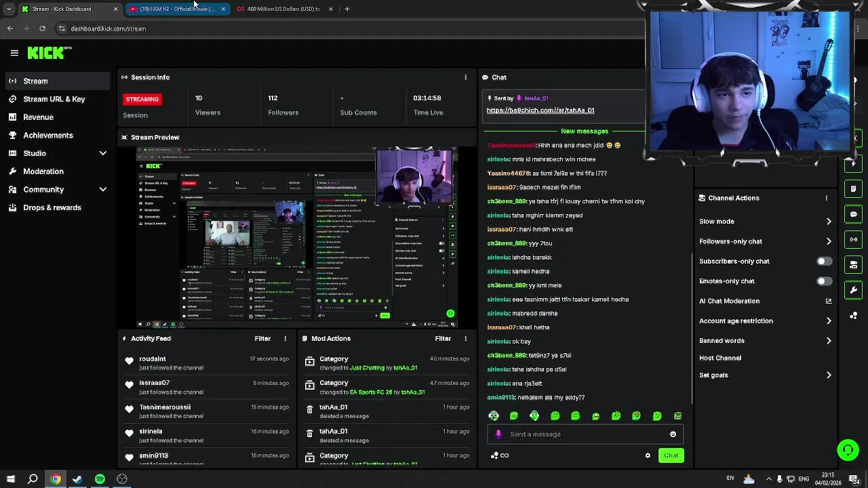Viewport: 868px width, 488px height.
Task: Open Steam from the taskbar
Action: pyautogui.click(x=77, y=479)
